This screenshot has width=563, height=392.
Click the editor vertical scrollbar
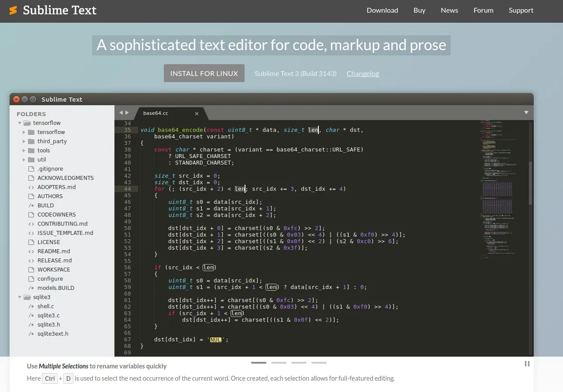click(531, 183)
